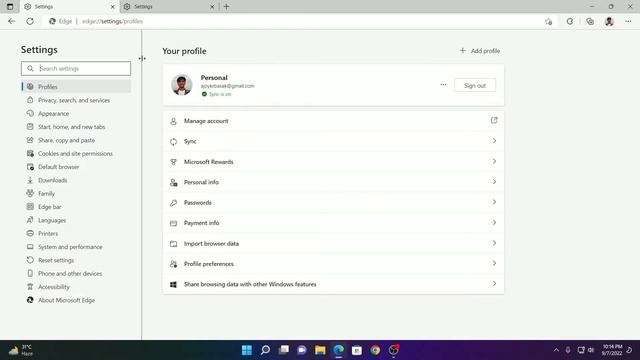Expand the Payment info chevron

pos(494,222)
